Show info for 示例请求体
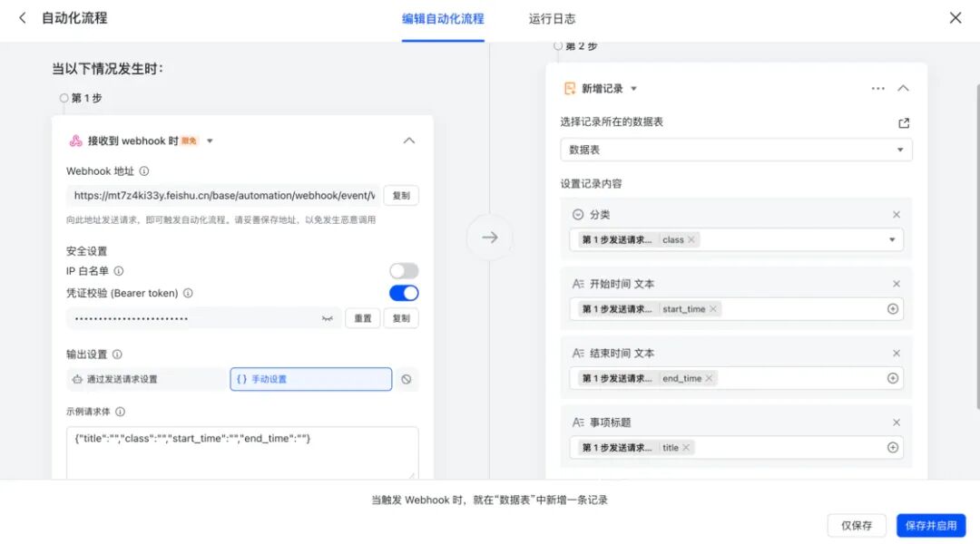980x544 pixels. (120, 412)
